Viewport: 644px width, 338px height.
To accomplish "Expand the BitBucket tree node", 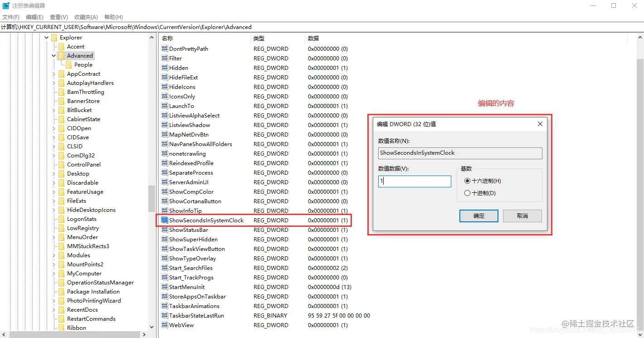I will [54, 110].
